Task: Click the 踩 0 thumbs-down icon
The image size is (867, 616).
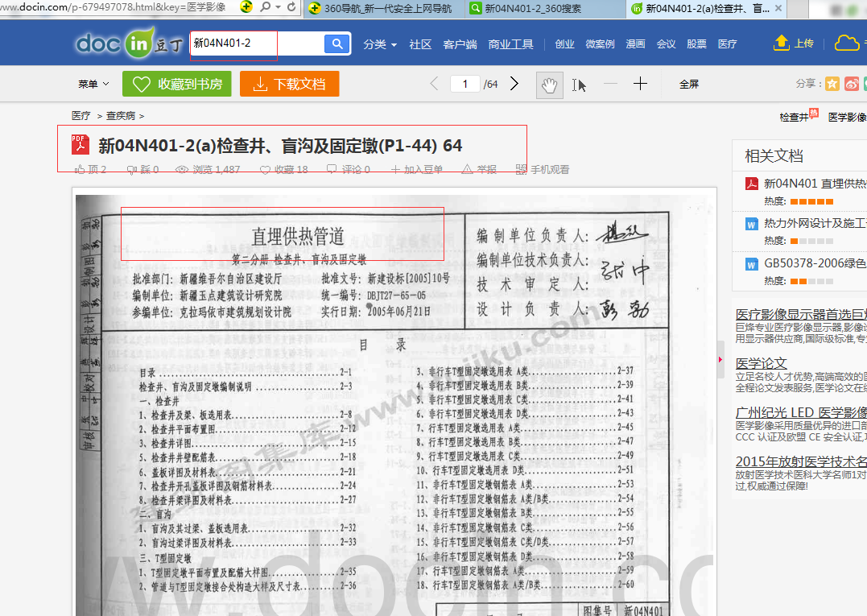Action: (132, 169)
